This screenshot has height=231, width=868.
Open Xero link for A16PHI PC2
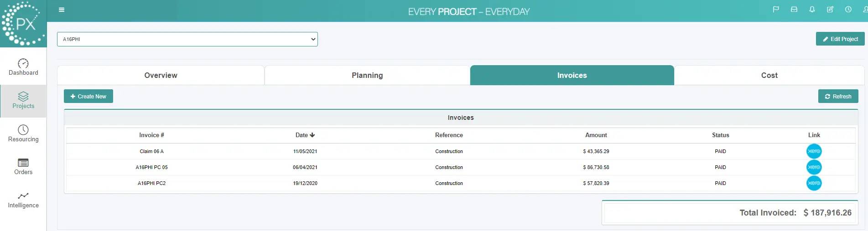pyautogui.click(x=814, y=183)
